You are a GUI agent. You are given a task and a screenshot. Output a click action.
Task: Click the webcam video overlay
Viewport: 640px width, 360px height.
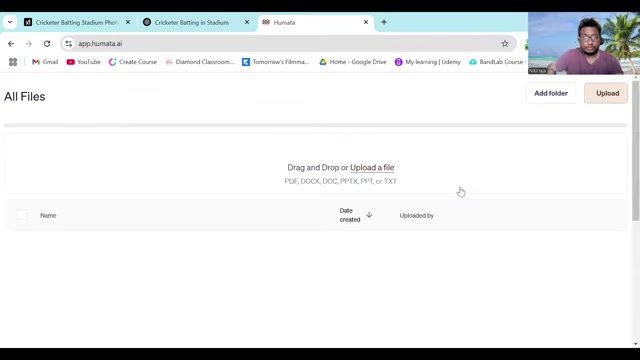[584, 43]
